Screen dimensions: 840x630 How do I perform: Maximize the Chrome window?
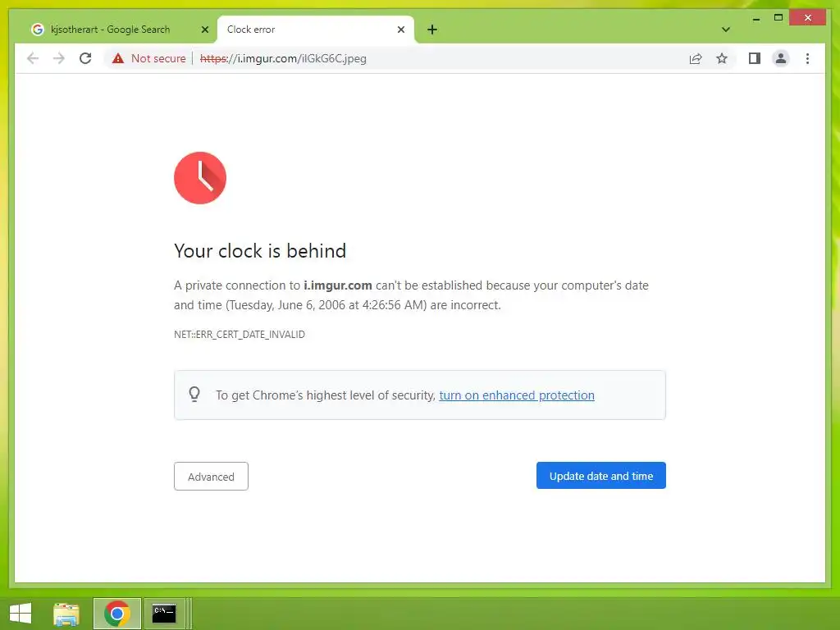pyautogui.click(x=778, y=18)
